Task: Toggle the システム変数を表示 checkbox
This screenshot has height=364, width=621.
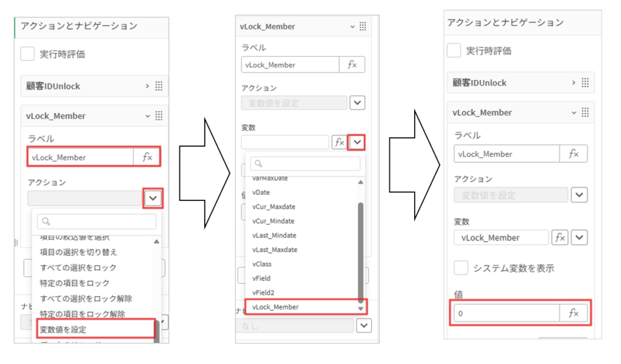Action: [461, 268]
